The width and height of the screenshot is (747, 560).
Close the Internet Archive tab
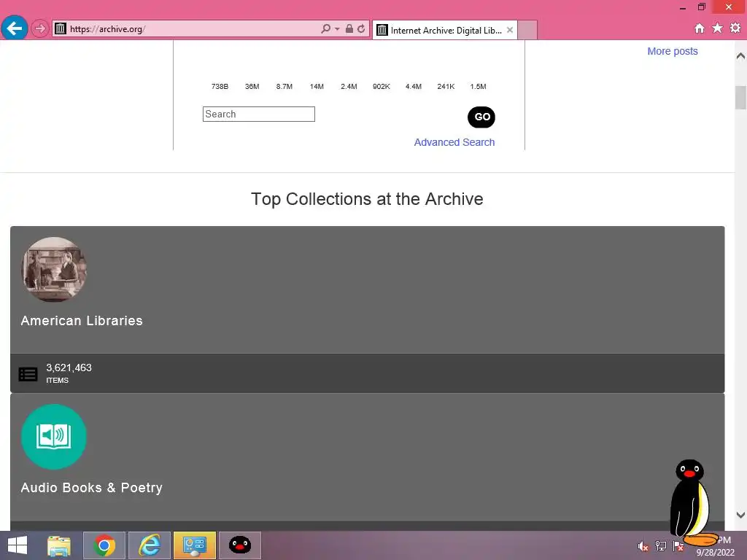510,30
